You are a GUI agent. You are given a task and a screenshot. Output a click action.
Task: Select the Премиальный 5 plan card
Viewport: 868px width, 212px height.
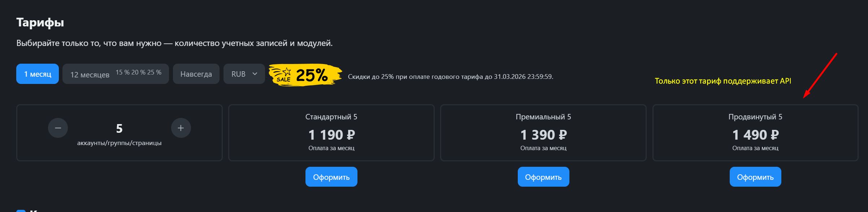click(543, 133)
